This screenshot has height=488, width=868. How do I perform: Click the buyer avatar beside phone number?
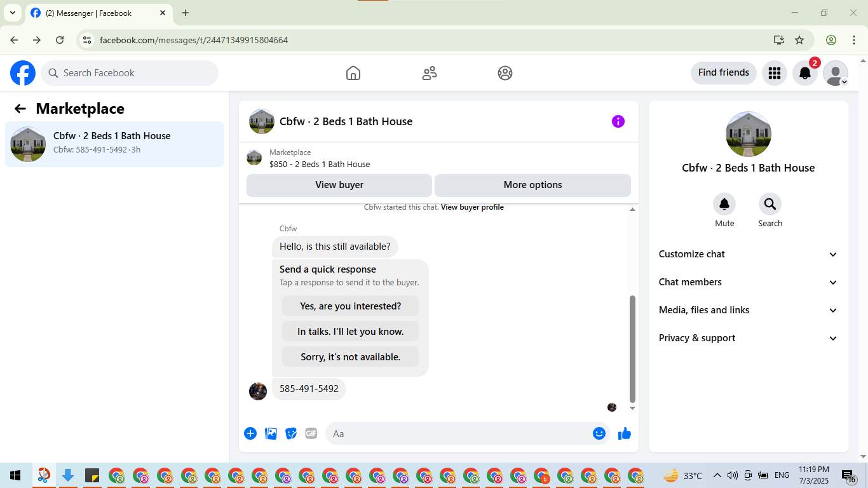pyautogui.click(x=258, y=391)
